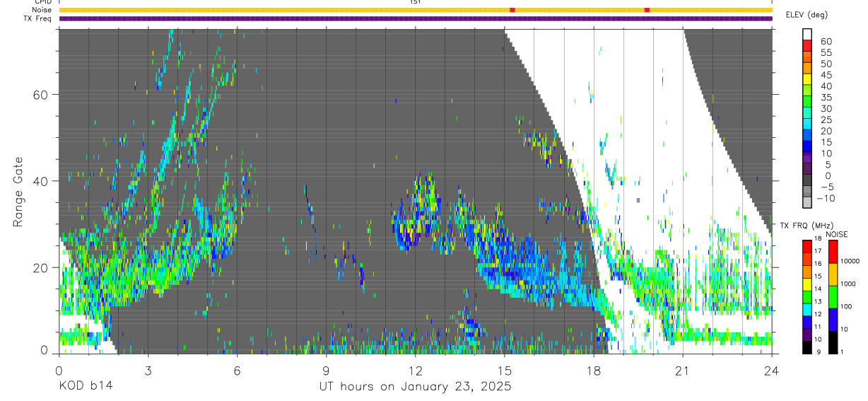The width and height of the screenshot is (868, 401).
Task: Click the x-axis tick label "0" under the plot
Action: click(x=59, y=369)
